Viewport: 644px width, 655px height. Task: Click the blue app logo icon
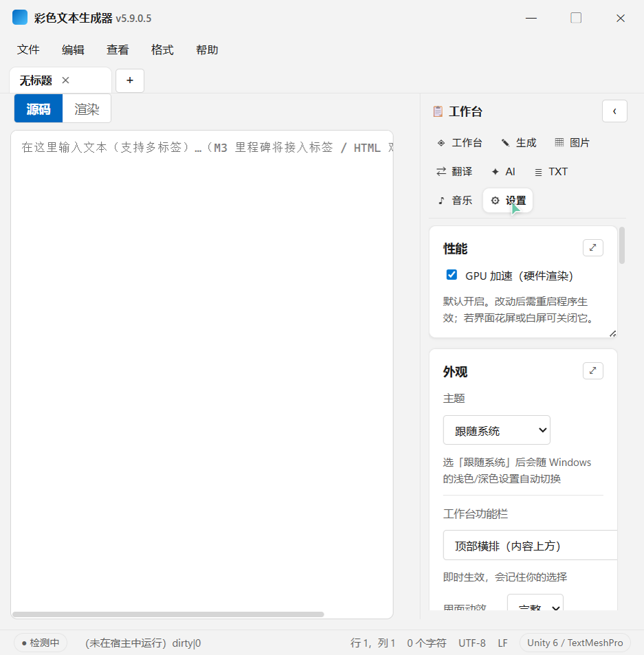(20, 18)
